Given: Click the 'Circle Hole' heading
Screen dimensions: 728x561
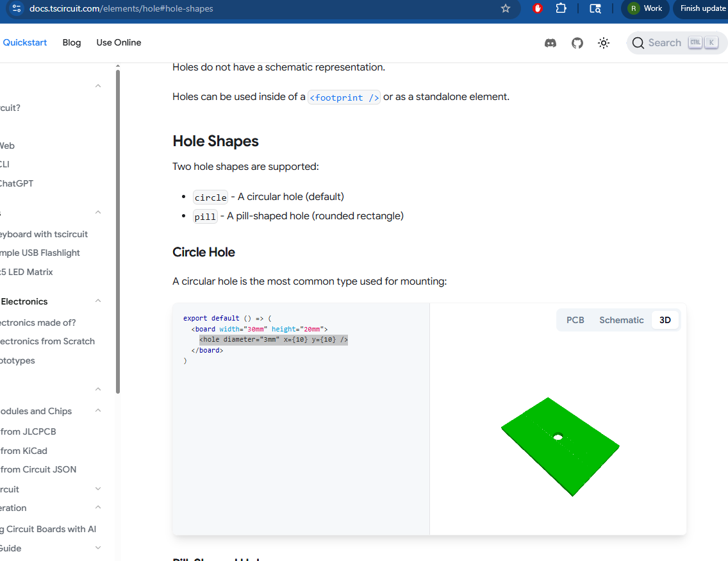Looking at the screenshot, I should tap(203, 252).
